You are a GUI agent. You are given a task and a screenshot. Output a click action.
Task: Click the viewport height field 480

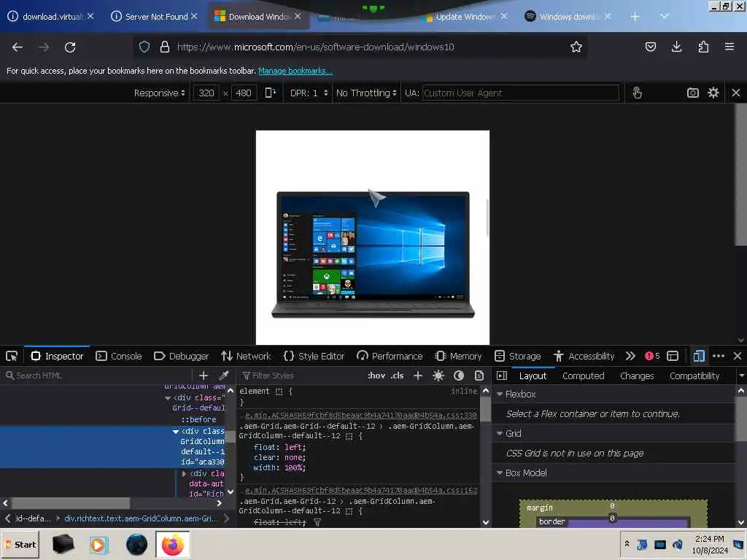244,93
